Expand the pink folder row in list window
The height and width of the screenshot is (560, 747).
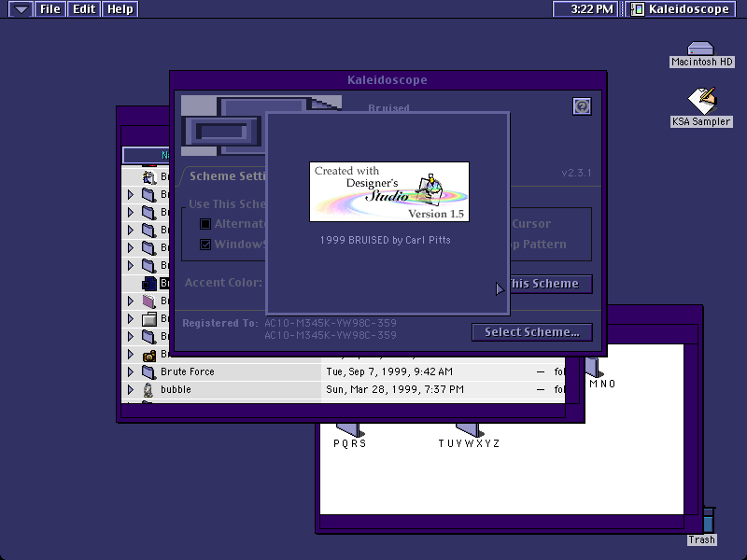point(131,301)
